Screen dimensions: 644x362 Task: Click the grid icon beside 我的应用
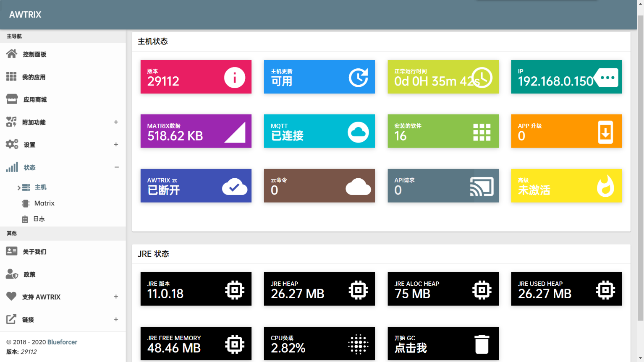(x=11, y=76)
